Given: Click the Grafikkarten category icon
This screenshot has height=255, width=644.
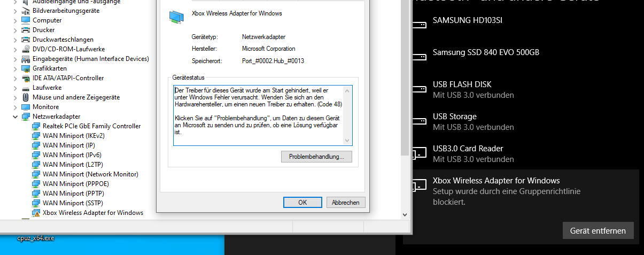Looking at the screenshot, I should click(26, 68).
